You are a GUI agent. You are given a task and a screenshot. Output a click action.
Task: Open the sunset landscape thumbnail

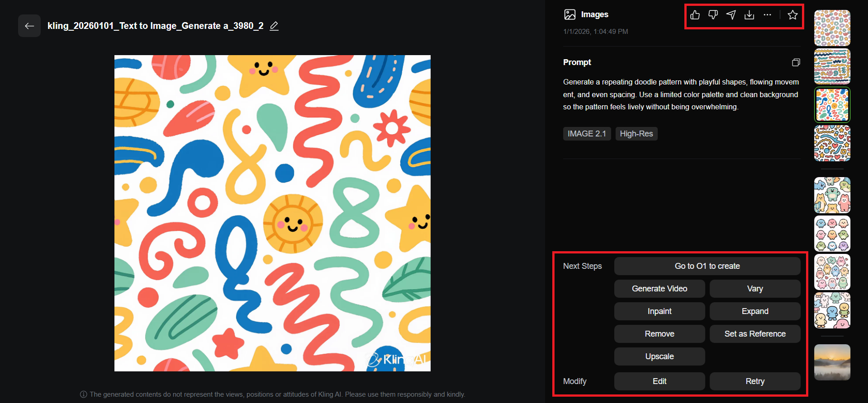(x=832, y=362)
